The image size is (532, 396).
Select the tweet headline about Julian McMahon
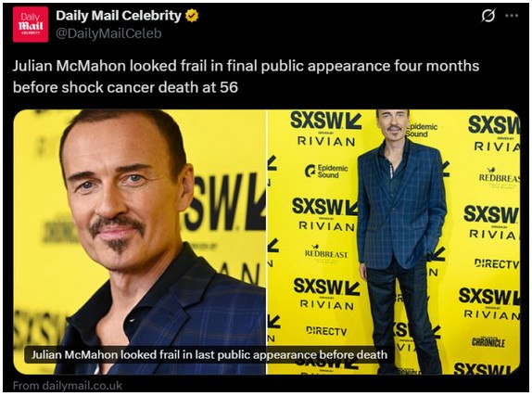(x=246, y=76)
